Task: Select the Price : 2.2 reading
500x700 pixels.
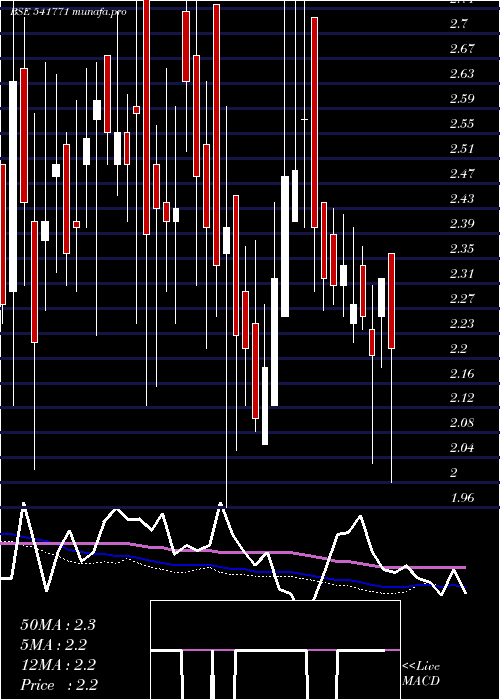Action: click(x=59, y=685)
